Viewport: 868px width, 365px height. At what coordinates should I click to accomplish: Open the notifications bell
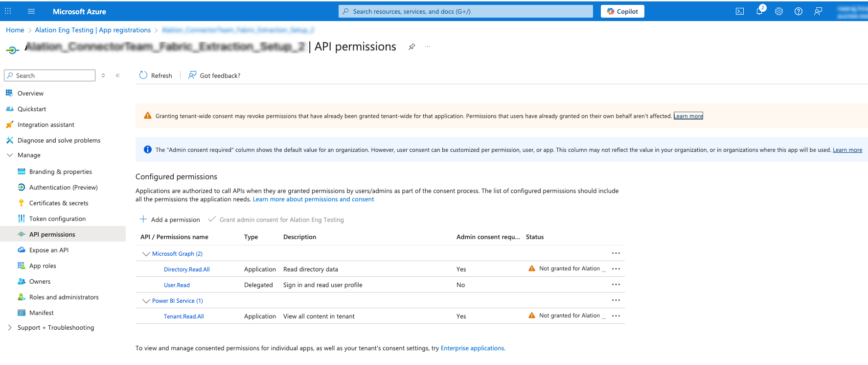click(x=759, y=11)
